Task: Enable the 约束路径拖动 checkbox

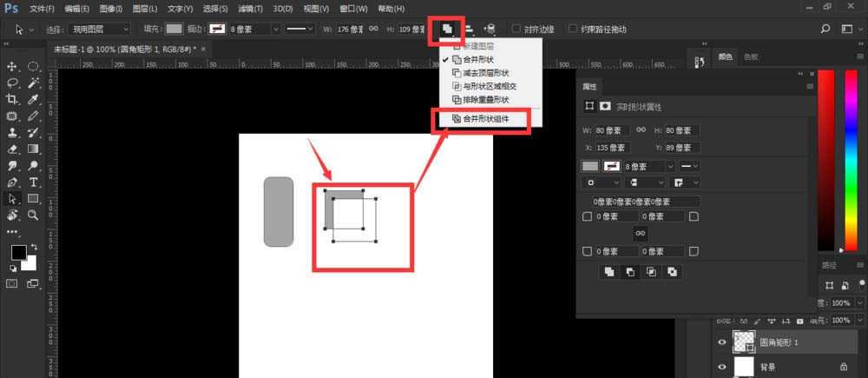Action: (x=574, y=29)
